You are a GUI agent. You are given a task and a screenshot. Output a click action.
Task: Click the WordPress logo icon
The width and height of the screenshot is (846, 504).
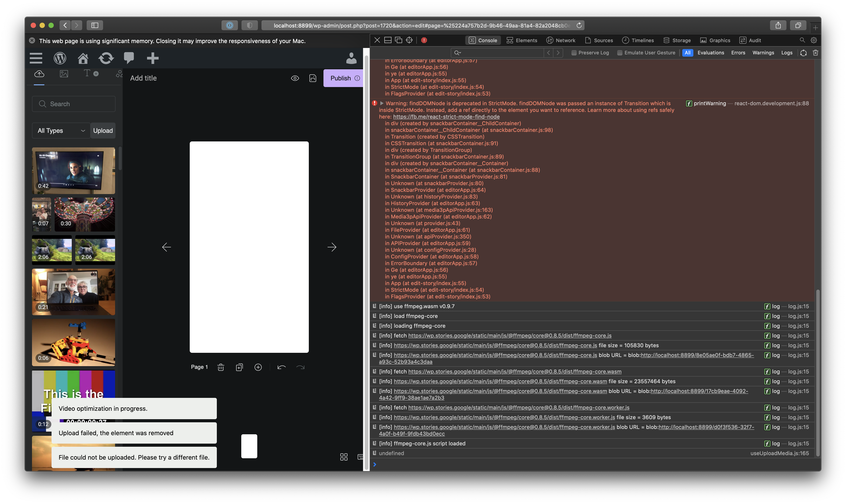[60, 58]
